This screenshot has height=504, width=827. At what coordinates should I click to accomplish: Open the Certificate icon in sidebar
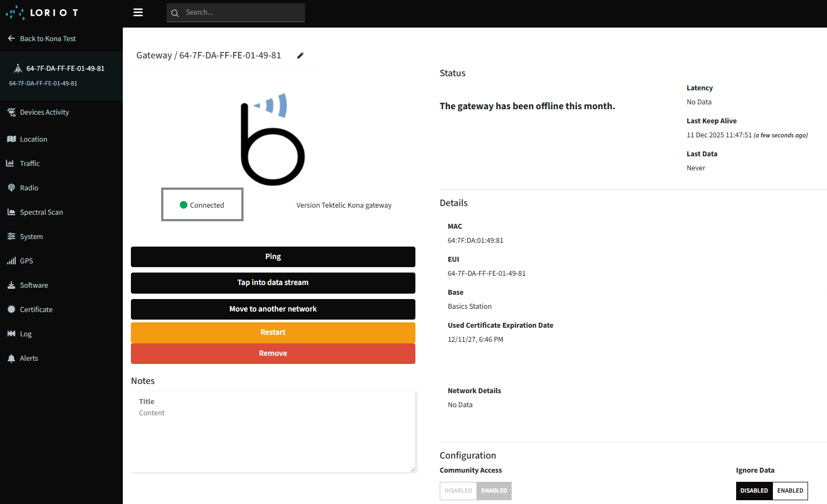click(11, 309)
